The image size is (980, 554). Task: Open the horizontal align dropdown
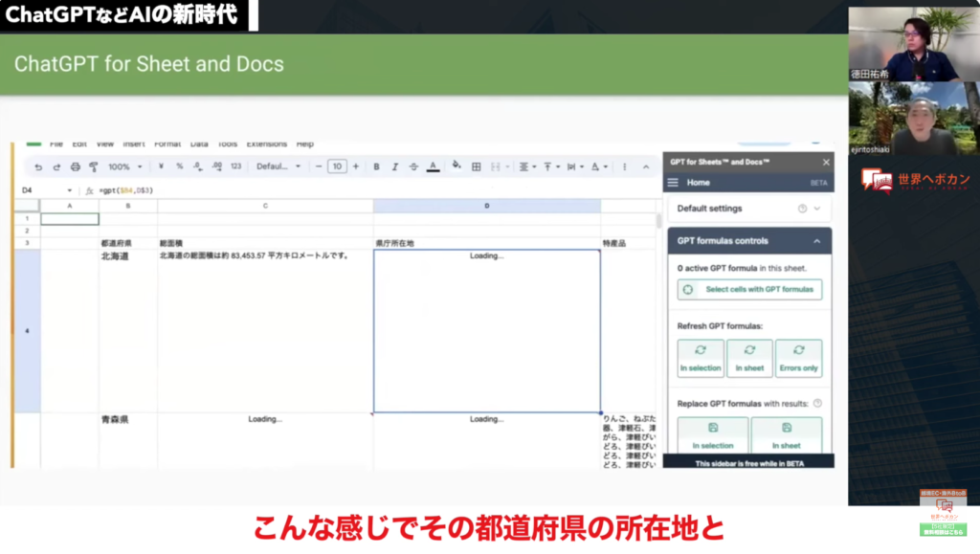(527, 166)
